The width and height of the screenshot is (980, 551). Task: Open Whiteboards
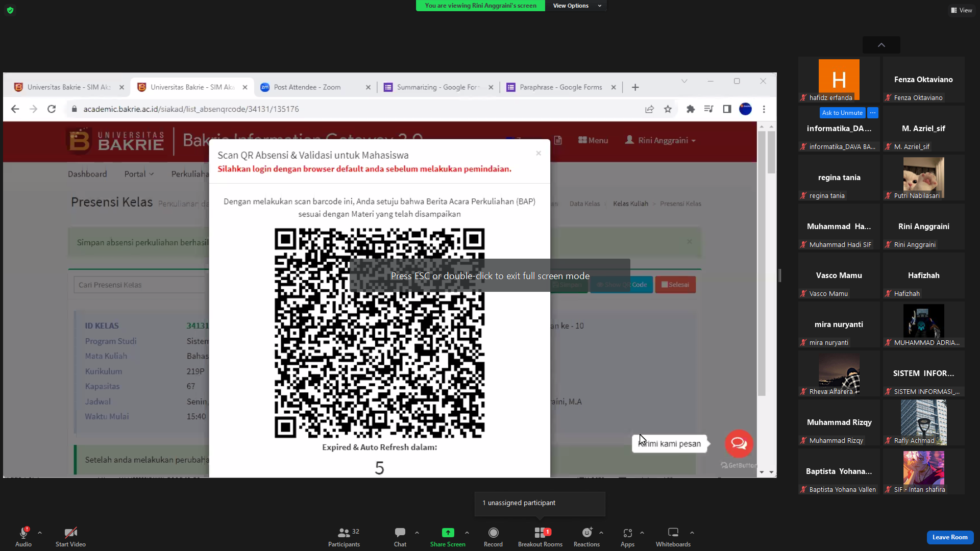(673, 537)
